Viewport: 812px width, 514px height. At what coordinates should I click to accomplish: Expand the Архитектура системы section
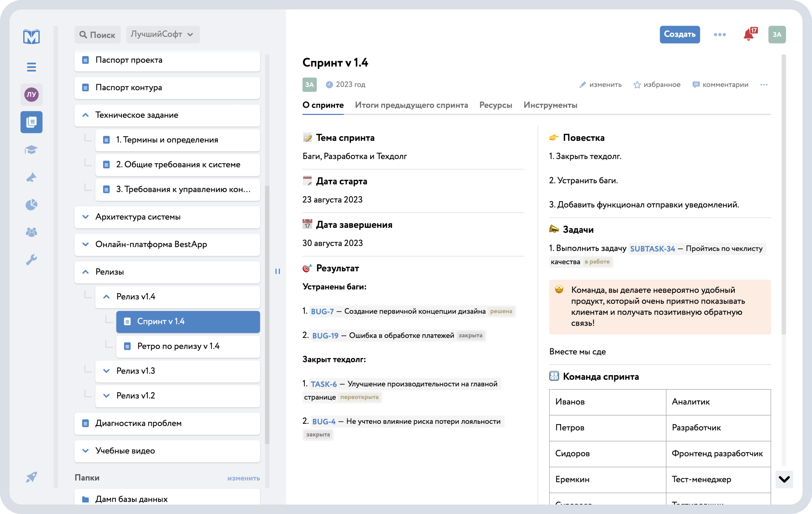86,217
